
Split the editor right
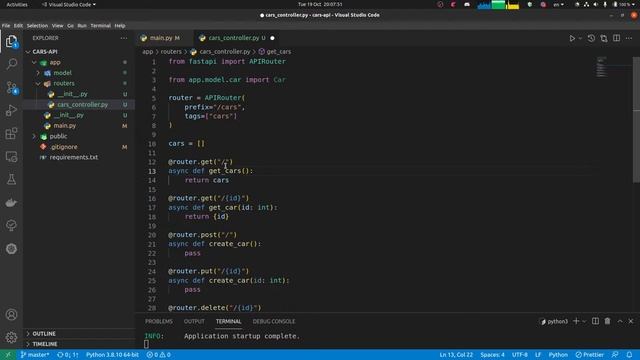pos(616,38)
